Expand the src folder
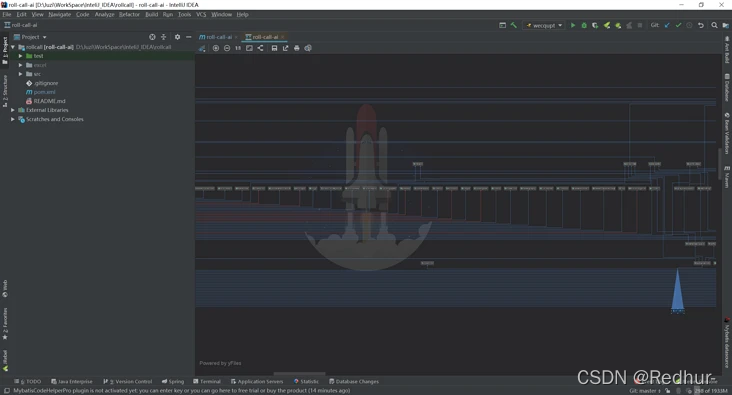The image size is (732, 395). coord(21,74)
